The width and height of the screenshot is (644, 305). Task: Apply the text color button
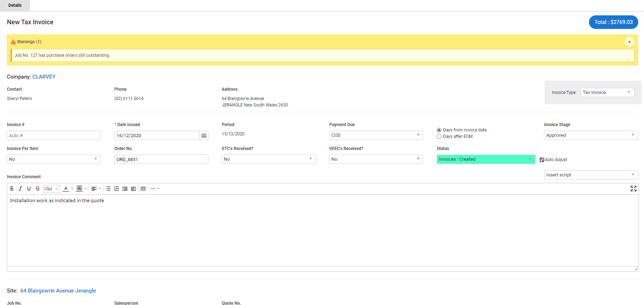[x=66, y=189]
